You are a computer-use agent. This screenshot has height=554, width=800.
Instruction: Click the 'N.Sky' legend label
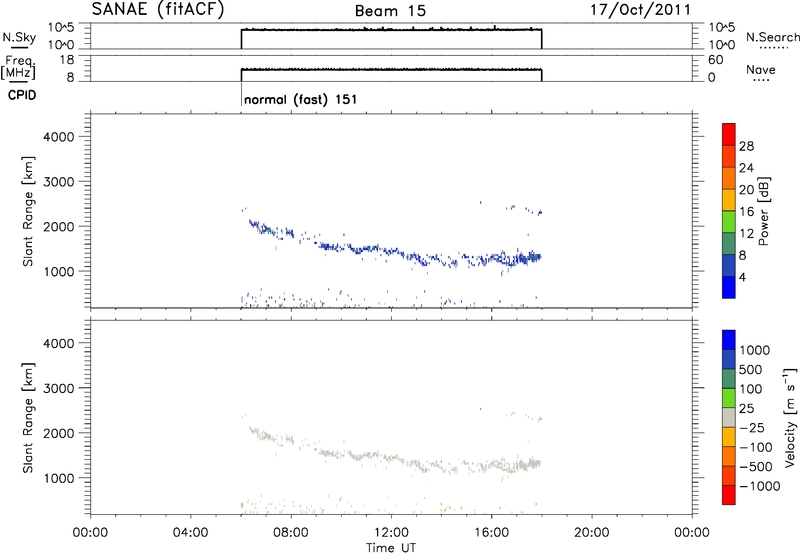(x=19, y=37)
